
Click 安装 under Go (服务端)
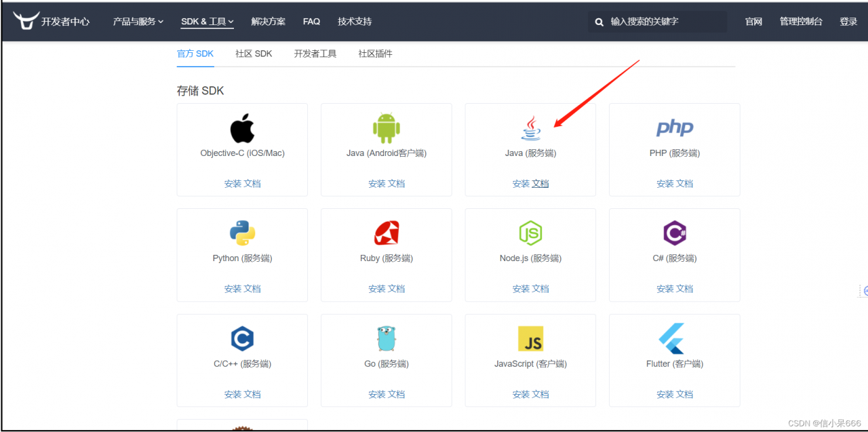coord(377,395)
